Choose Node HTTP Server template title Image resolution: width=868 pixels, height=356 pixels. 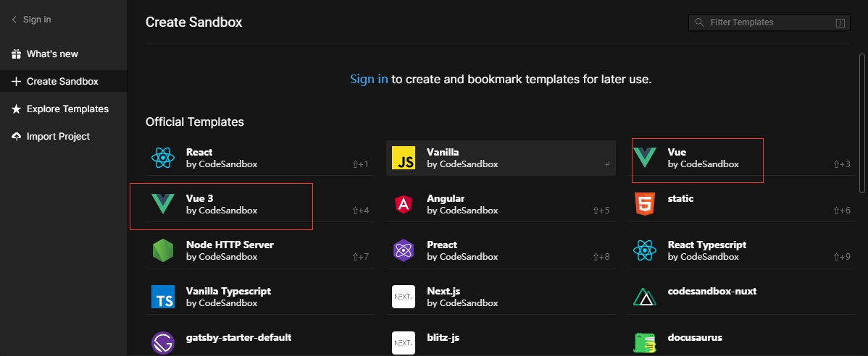tap(230, 245)
